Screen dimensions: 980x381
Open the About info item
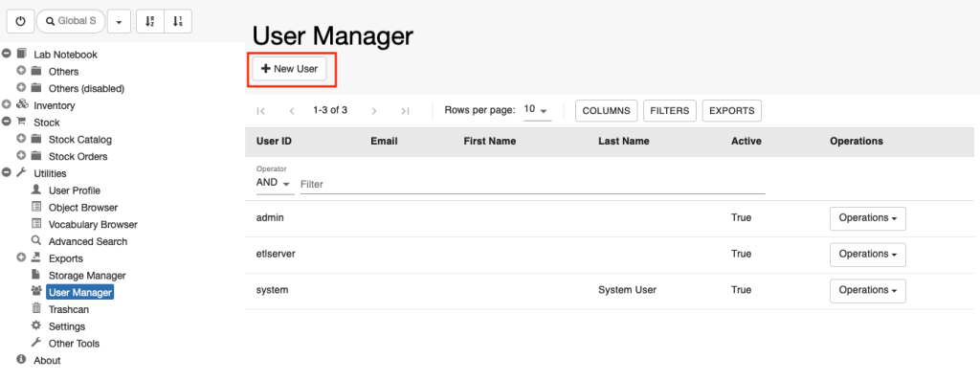47,360
